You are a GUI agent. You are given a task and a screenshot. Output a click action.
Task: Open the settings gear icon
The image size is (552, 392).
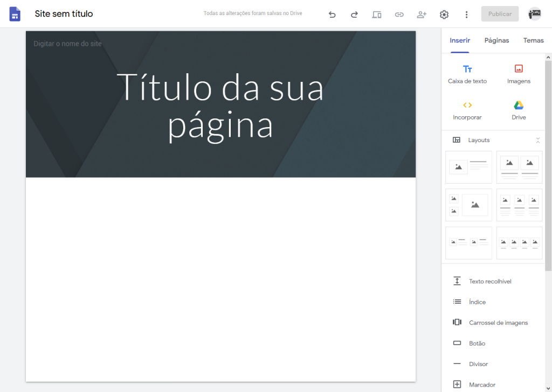[x=444, y=15]
